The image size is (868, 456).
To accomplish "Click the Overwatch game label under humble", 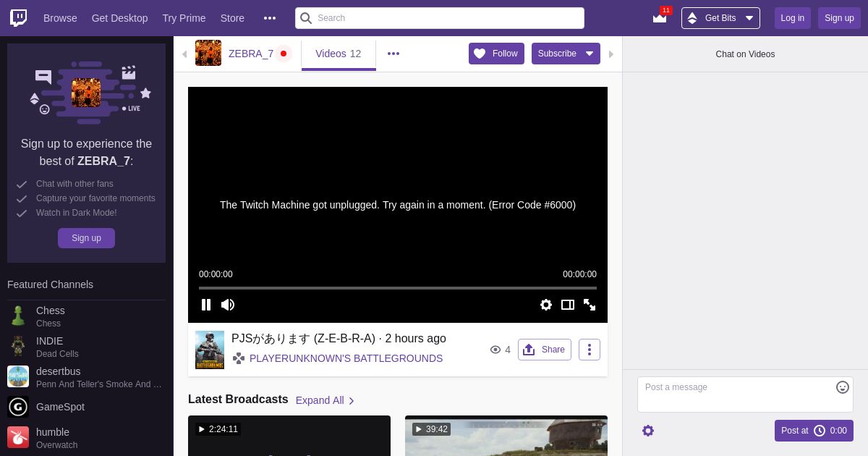I will [x=56, y=445].
